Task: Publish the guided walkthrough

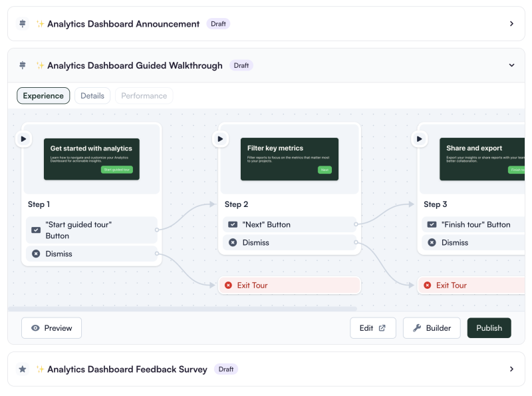Action: tap(489, 327)
